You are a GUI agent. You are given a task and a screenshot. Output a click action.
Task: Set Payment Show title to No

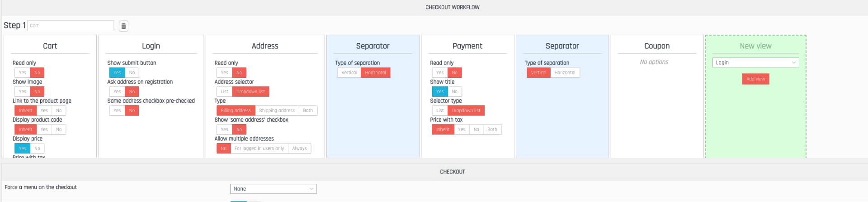coord(455,92)
